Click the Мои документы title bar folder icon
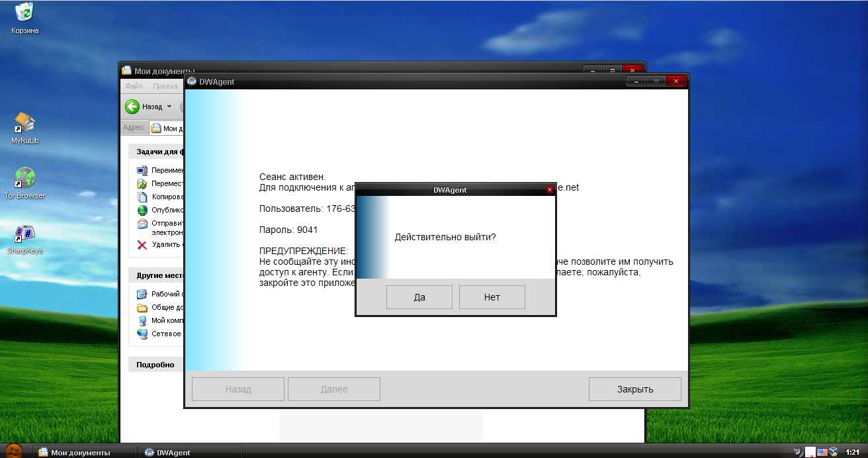868x458 pixels. [x=127, y=71]
